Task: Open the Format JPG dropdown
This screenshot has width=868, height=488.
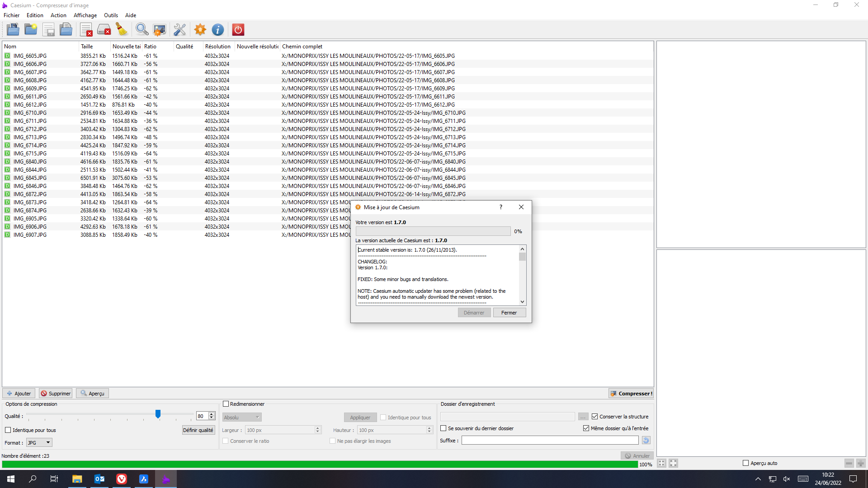Action: (x=39, y=443)
